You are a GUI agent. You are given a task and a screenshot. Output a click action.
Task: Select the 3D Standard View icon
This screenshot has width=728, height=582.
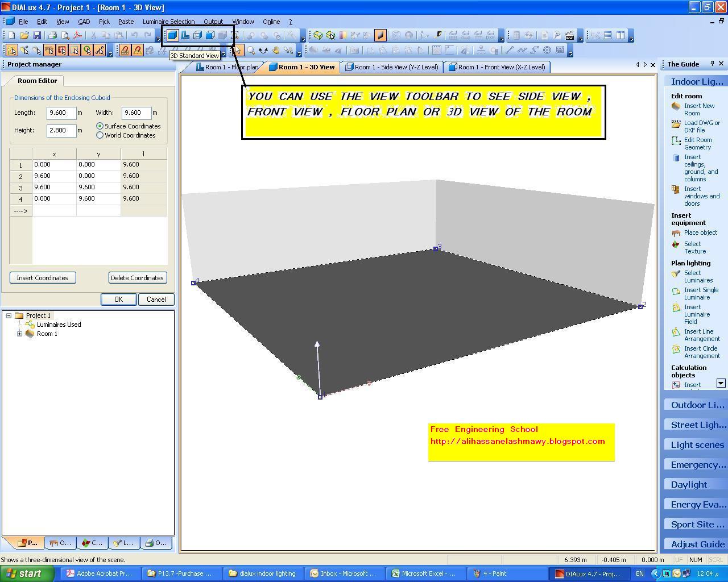(x=172, y=35)
